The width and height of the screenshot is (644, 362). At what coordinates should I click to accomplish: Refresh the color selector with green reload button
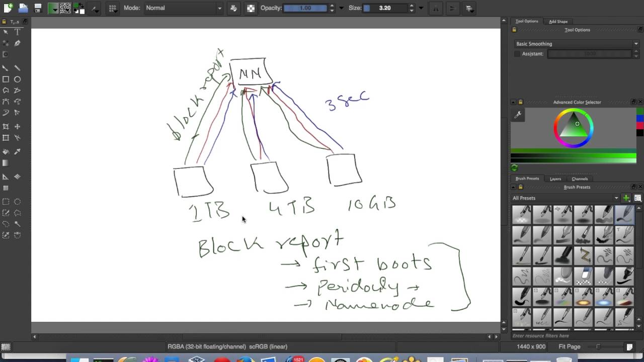point(514,168)
